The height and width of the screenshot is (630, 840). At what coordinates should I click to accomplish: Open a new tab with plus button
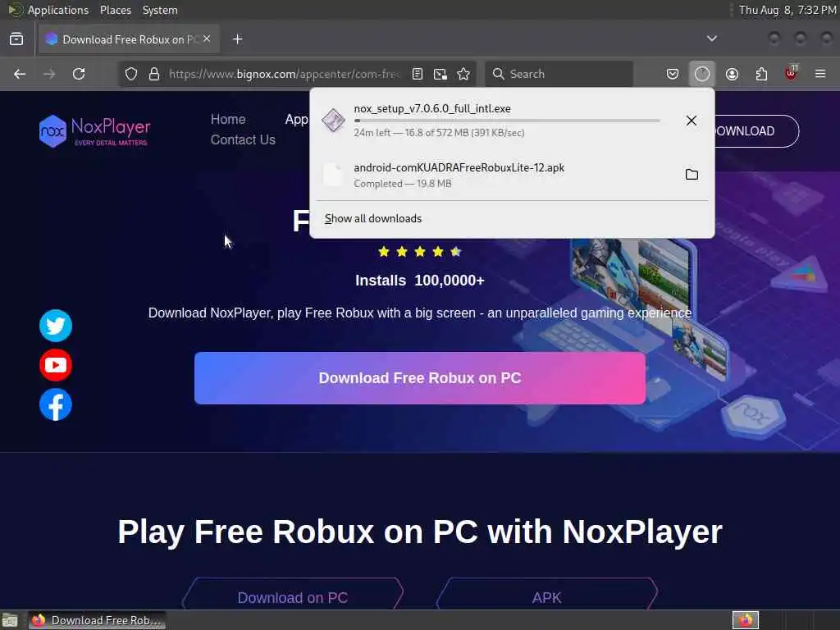(x=238, y=39)
